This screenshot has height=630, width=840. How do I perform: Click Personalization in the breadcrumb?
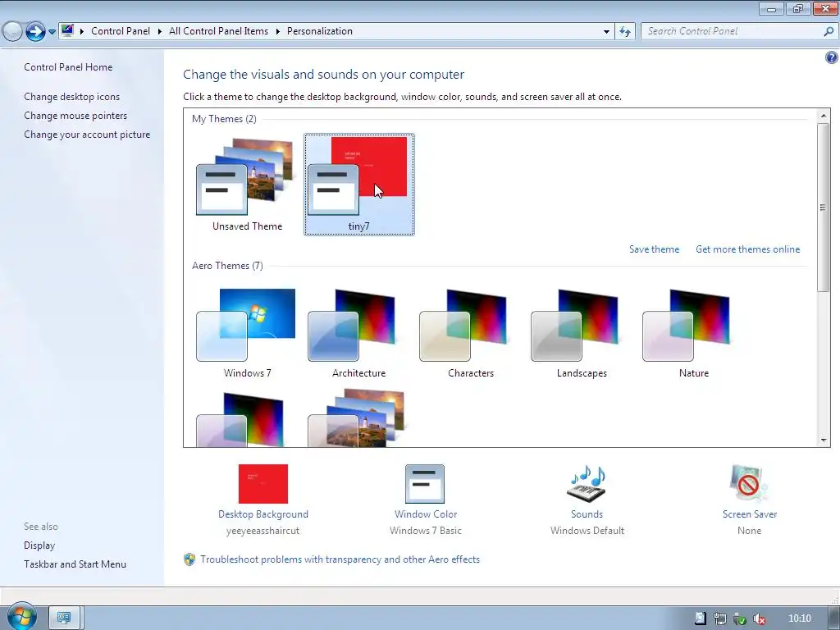tap(320, 31)
